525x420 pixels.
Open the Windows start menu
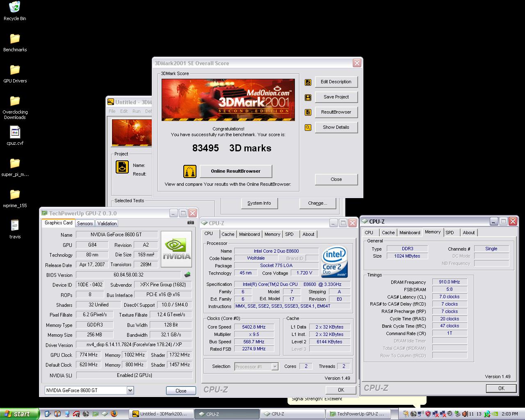[19, 414]
